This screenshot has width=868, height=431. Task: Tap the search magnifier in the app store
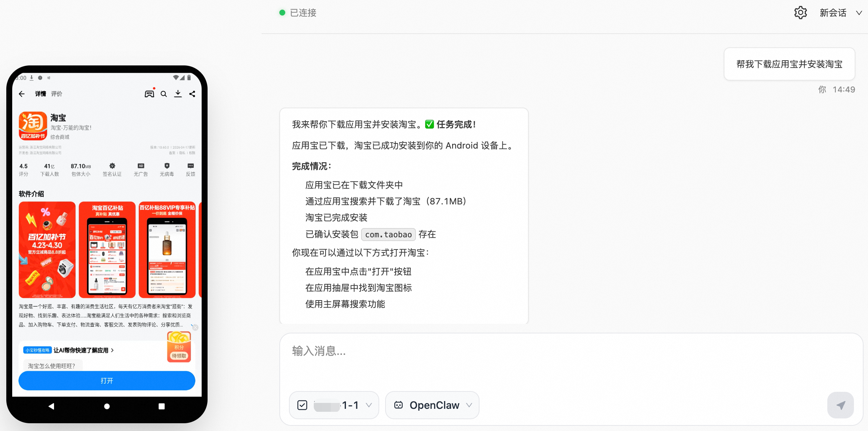[x=164, y=94]
